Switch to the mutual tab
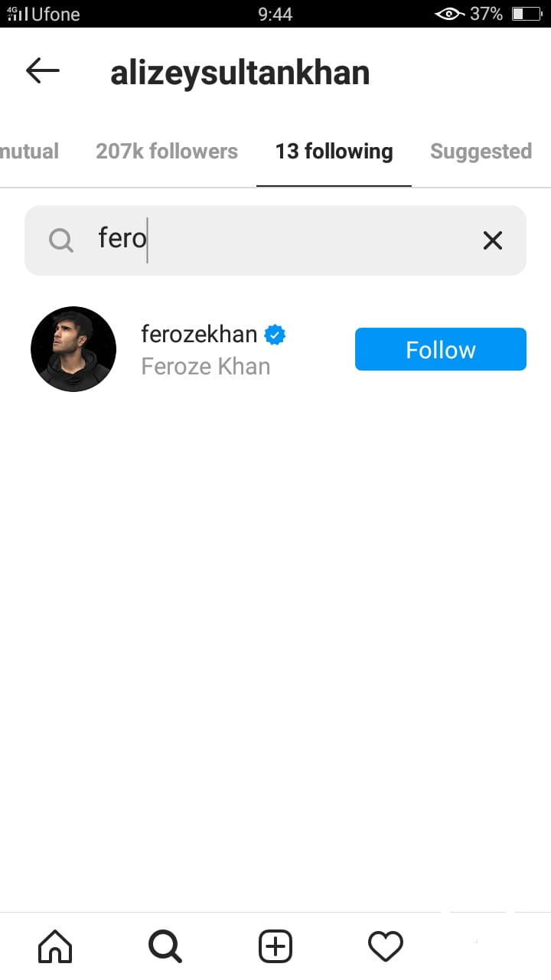Screen dimensions: 551x980 point(30,152)
